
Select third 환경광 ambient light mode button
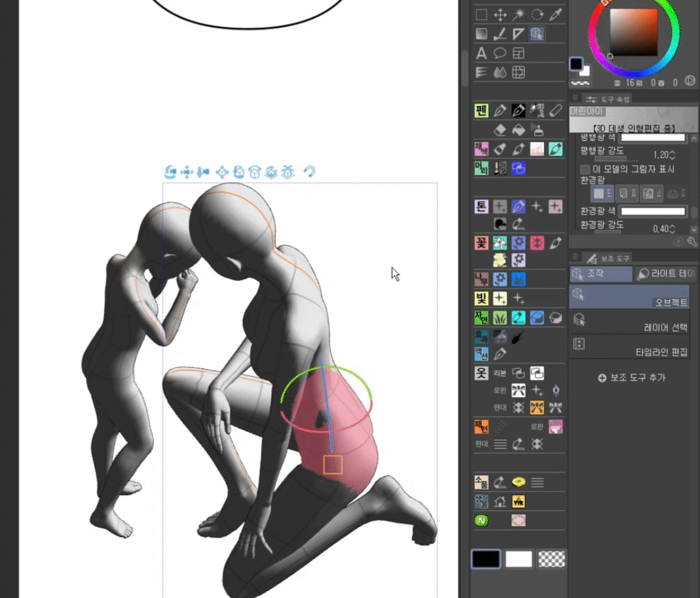652,193
